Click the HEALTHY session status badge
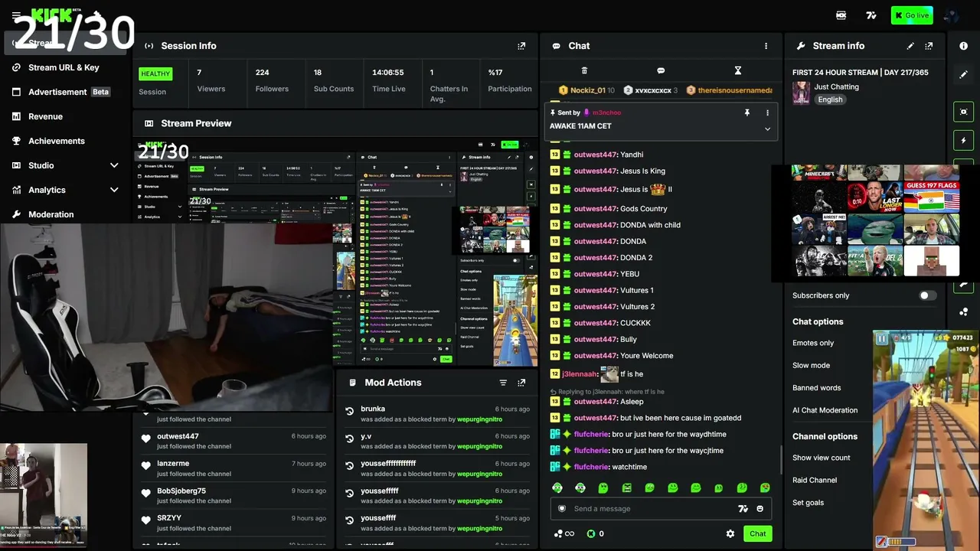Viewport: 980px width, 551px height. (x=155, y=74)
